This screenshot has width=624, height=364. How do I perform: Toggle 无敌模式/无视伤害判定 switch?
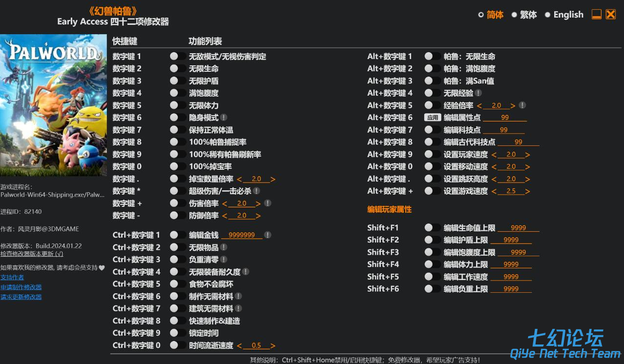coord(178,56)
